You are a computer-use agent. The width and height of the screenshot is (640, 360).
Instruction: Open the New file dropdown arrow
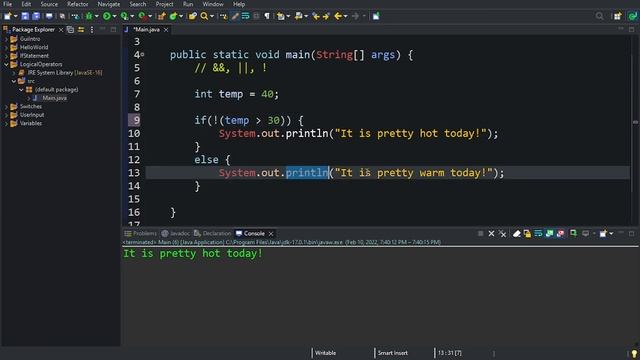point(16,16)
